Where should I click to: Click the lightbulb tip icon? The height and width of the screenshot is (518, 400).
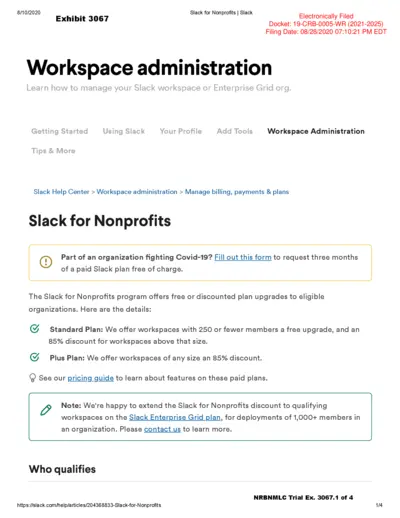click(x=32, y=378)
